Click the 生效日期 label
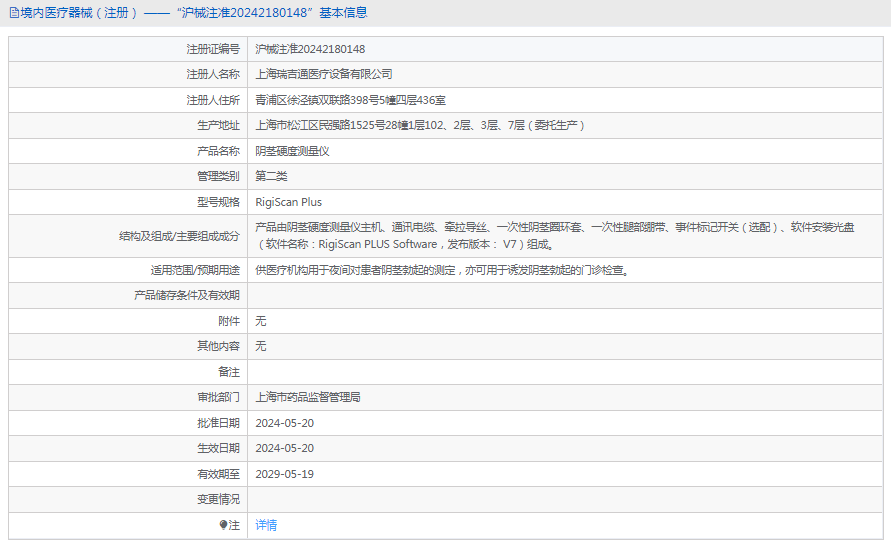The image size is (891, 544). (219, 449)
